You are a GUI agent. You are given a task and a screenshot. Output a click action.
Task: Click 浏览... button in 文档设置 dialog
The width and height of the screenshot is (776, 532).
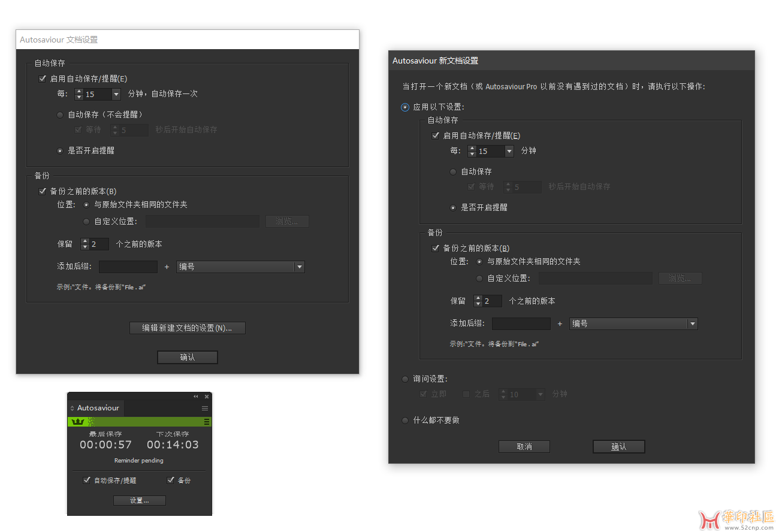(x=287, y=222)
